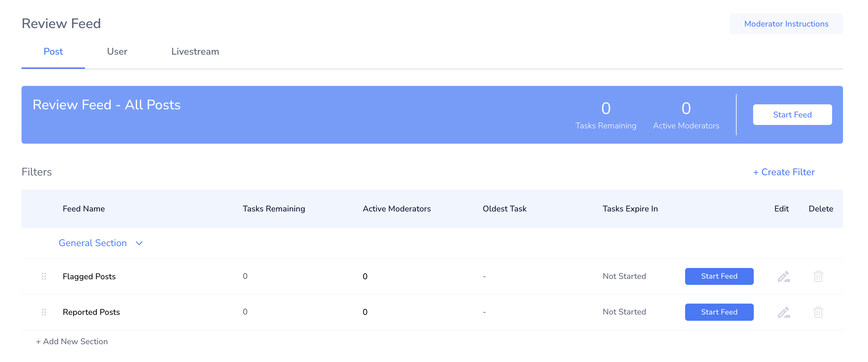This screenshot has width=868, height=362.
Task: Click trash icon for Reported Posts
Action: click(x=818, y=312)
